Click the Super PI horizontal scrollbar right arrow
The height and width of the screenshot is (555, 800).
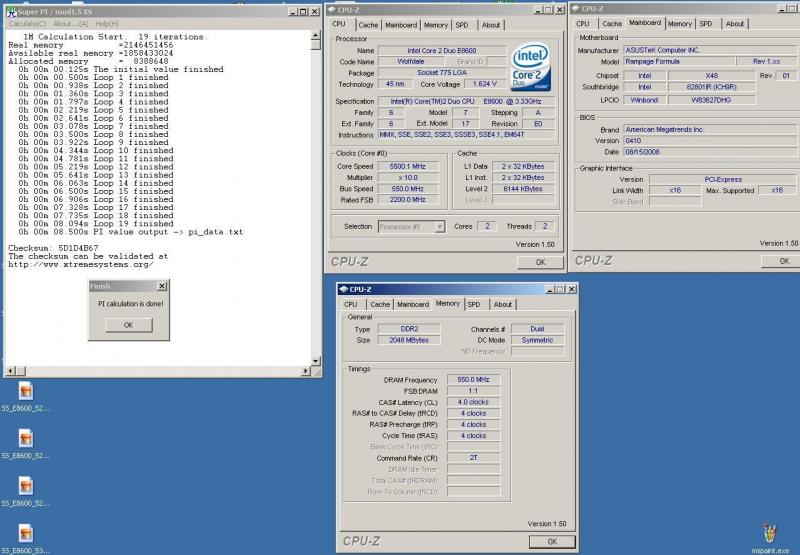[x=306, y=371]
